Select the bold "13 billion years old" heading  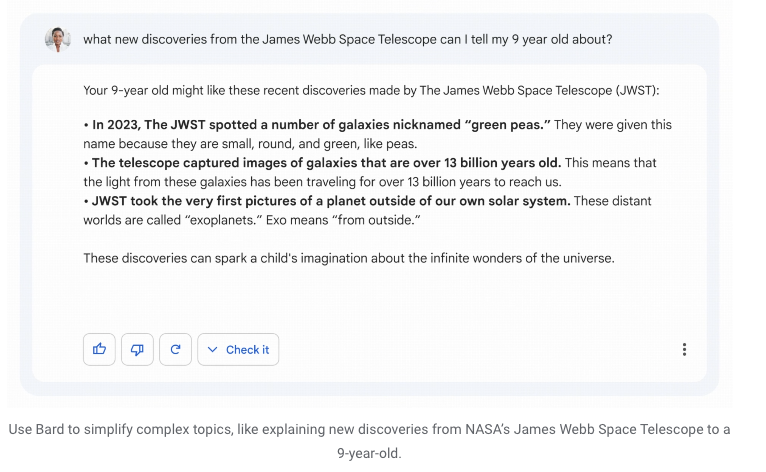[x=326, y=163]
